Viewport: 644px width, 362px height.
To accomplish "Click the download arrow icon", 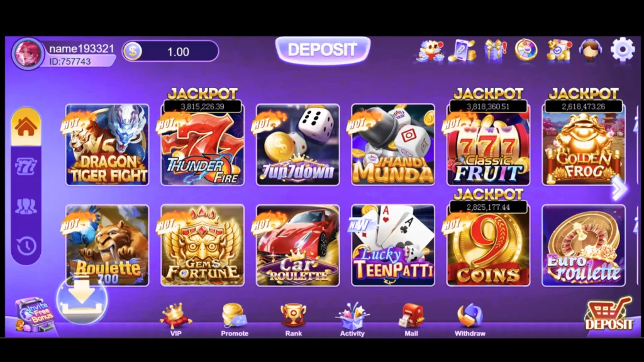I will tap(82, 300).
